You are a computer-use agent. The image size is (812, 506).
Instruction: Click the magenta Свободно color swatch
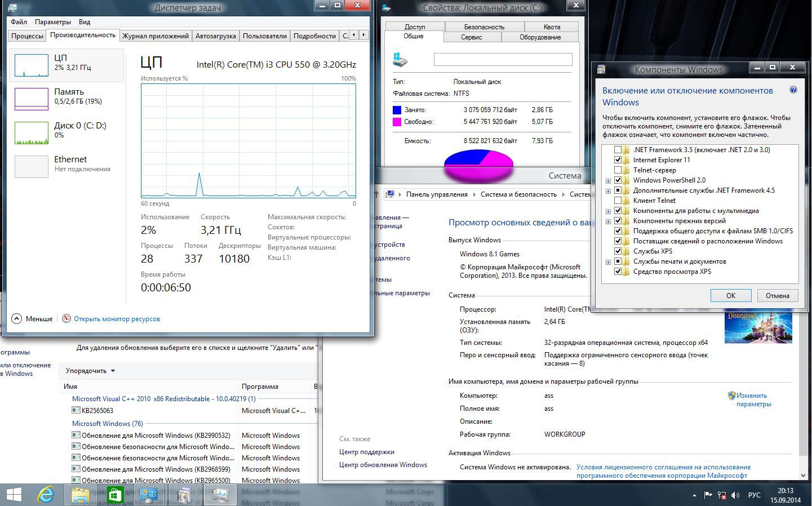pyautogui.click(x=397, y=122)
